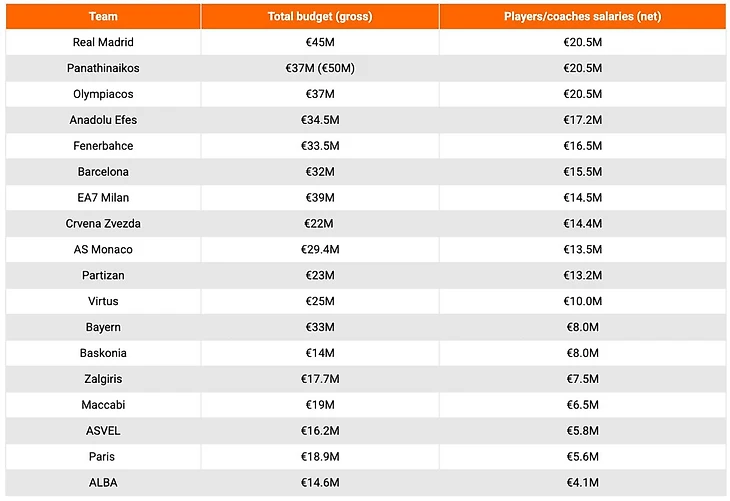Click the Barcelona team name
The image size is (730, 501).
103,172
